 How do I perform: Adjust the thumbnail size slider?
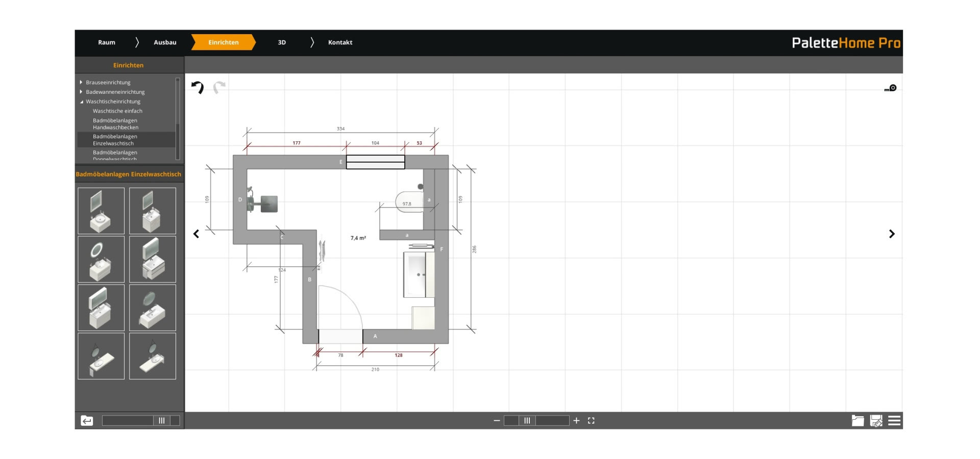click(x=161, y=421)
